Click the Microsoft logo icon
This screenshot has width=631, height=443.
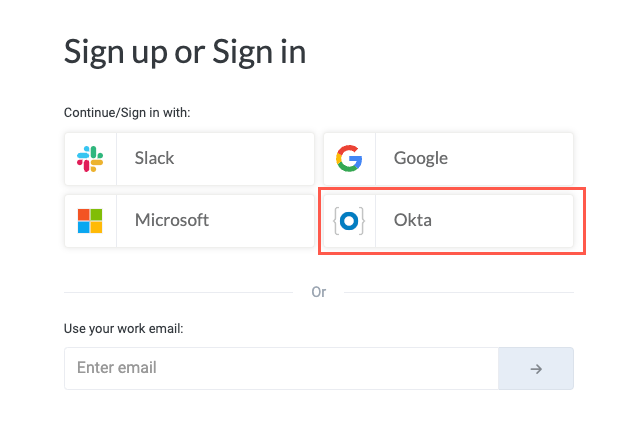point(90,220)
